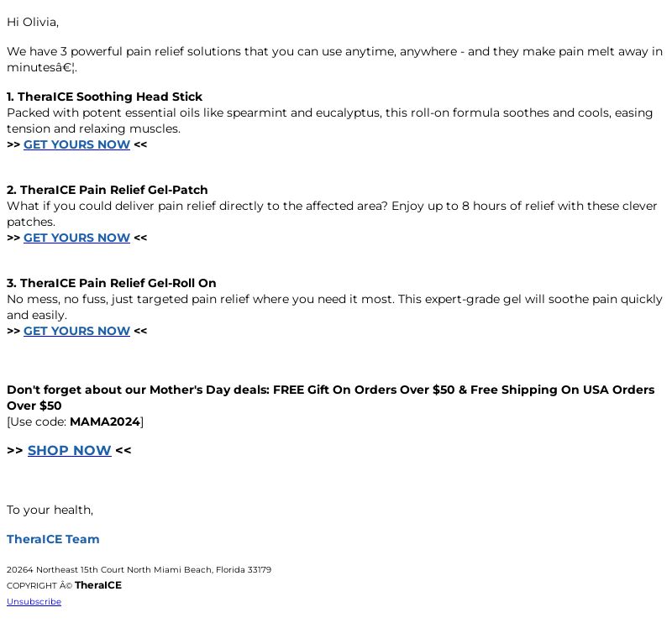Click the MAMA2024 promo code text
Viewport: 672px width, 644px height.
click(x=105, y=421)
